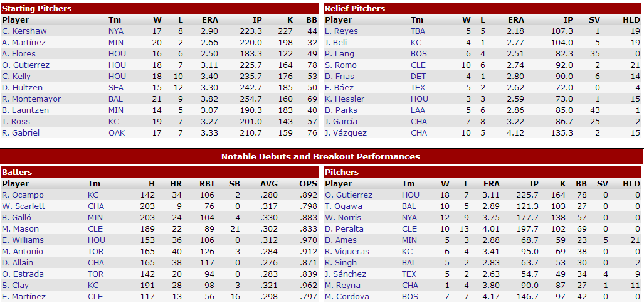Click the TBA team link
This screenshot has width=644, height=305.
click(418, 31)
